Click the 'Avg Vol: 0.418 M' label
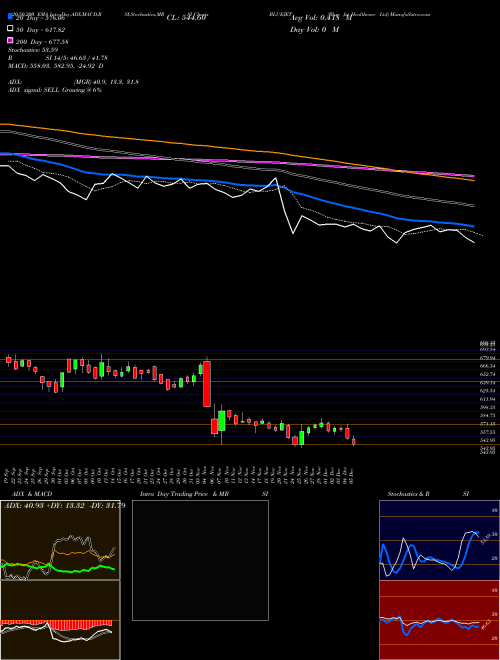Screen dimensions: 500x660 321,18
